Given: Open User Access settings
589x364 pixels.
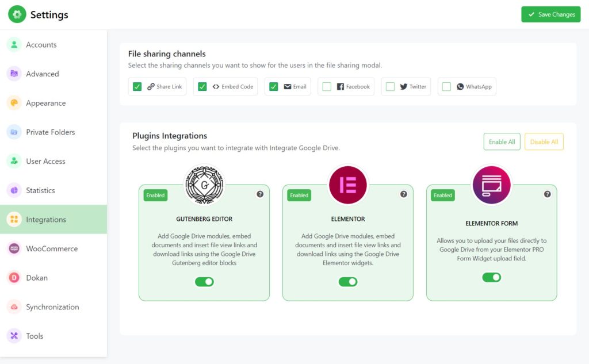Looking at the screenshot, I should [53, 161].
